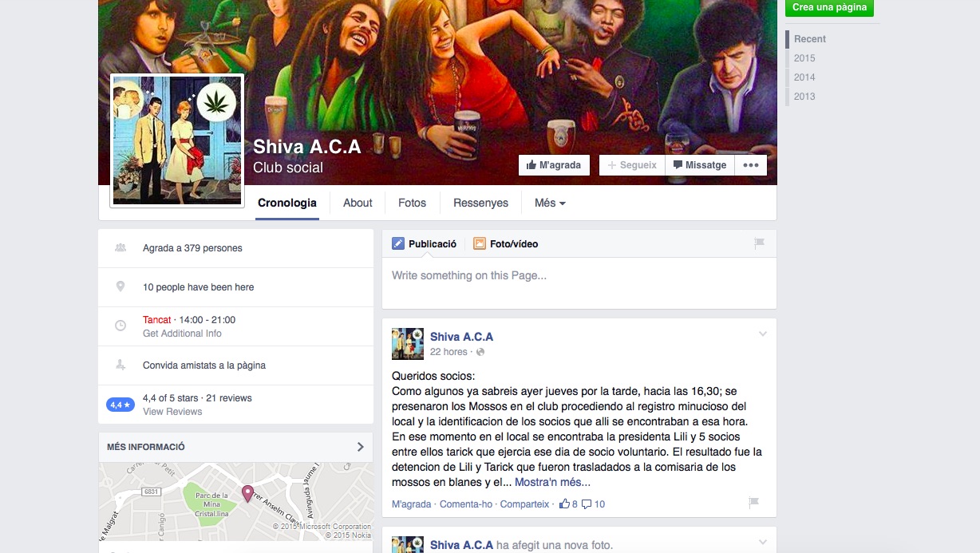This screenshot has width=980, height=553.
Task: Click "Comenta-ho" under the post
Action: pyautogui.click(x=466, y=504)
